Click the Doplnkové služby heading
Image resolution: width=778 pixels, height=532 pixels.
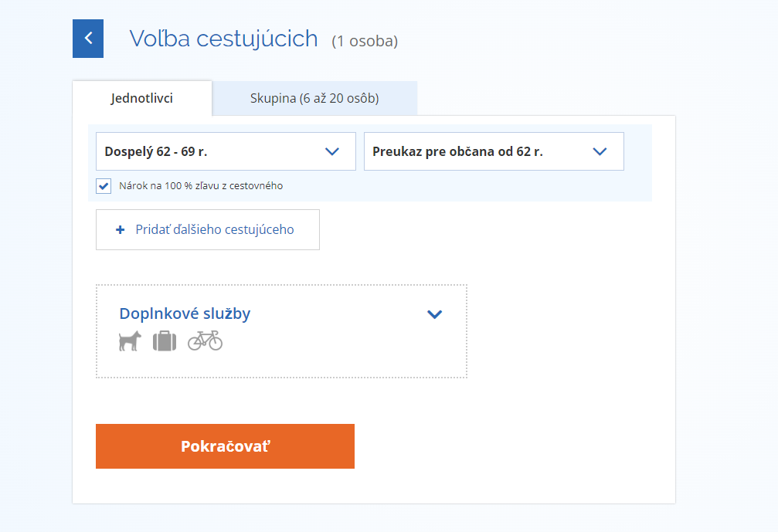[185, 313]
